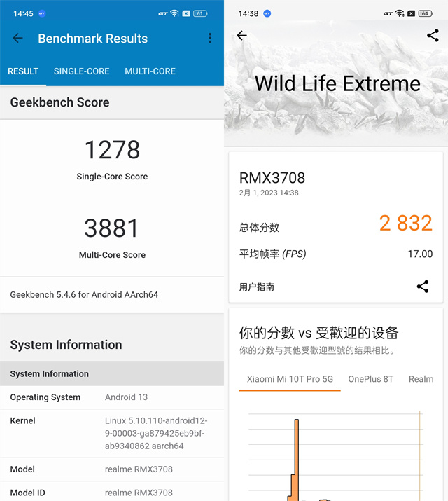Tap Wi-Fi status icon in Geekbench status bar

coord(174,13)
